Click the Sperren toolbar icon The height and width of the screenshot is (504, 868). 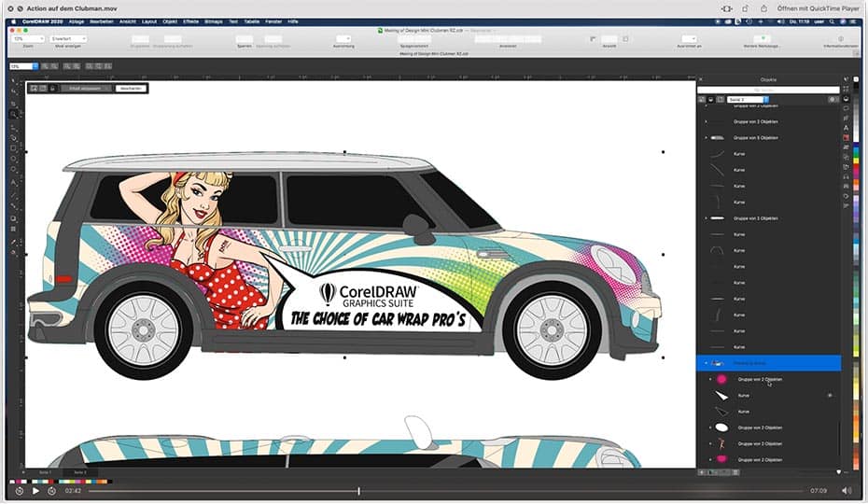[245, 39]
